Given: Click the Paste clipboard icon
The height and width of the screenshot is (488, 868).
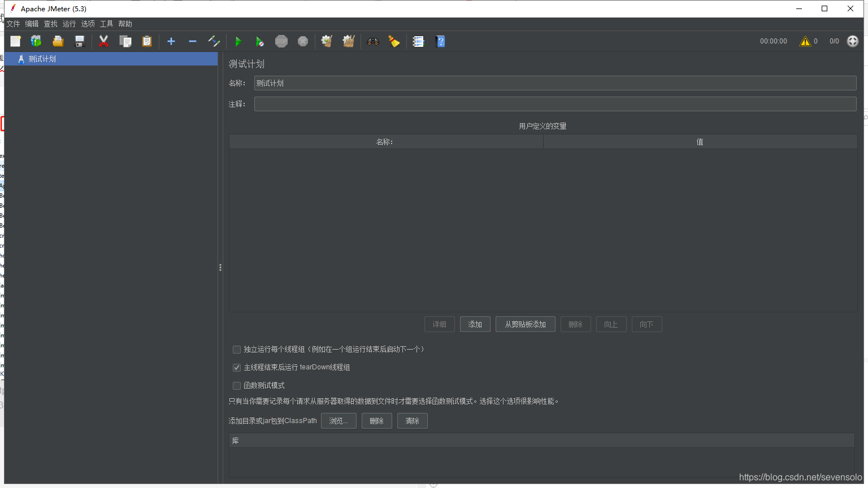Looking at the screenshot, I should [x=147, y=41].
